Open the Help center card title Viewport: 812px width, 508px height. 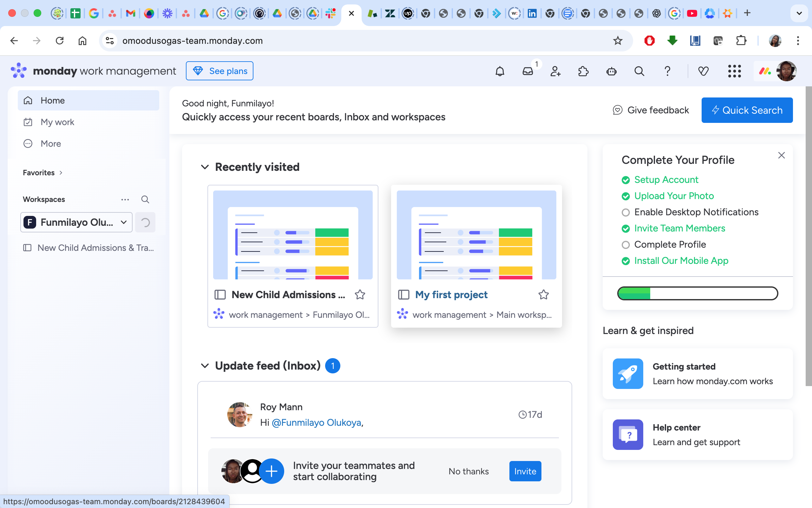(676, 428)
